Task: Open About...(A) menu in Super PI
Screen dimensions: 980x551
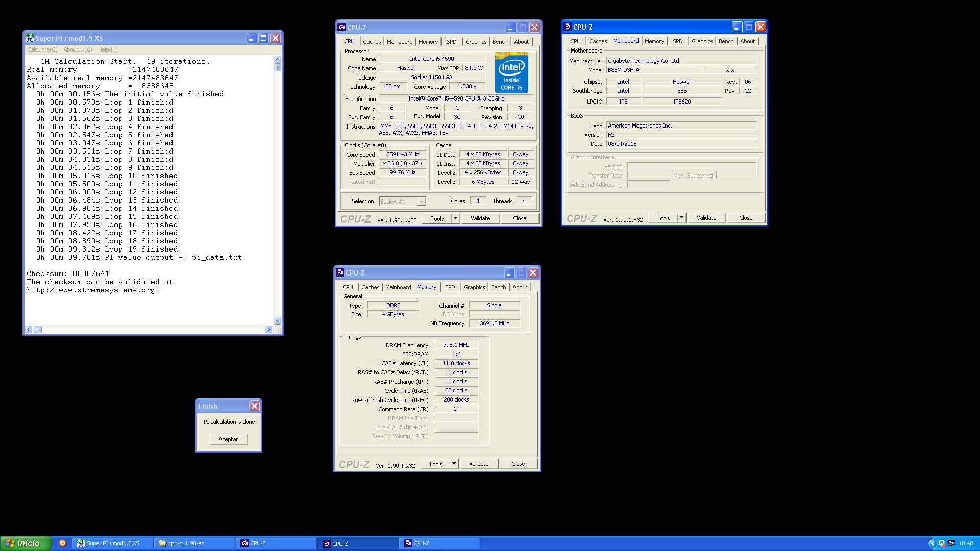Action: click(x=78, y=49)
